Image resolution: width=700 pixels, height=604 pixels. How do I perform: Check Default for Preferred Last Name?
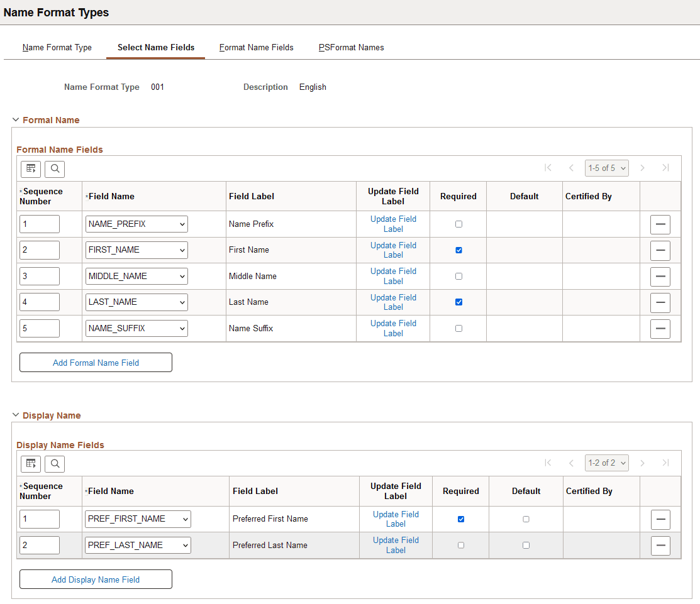coord(526,545)
